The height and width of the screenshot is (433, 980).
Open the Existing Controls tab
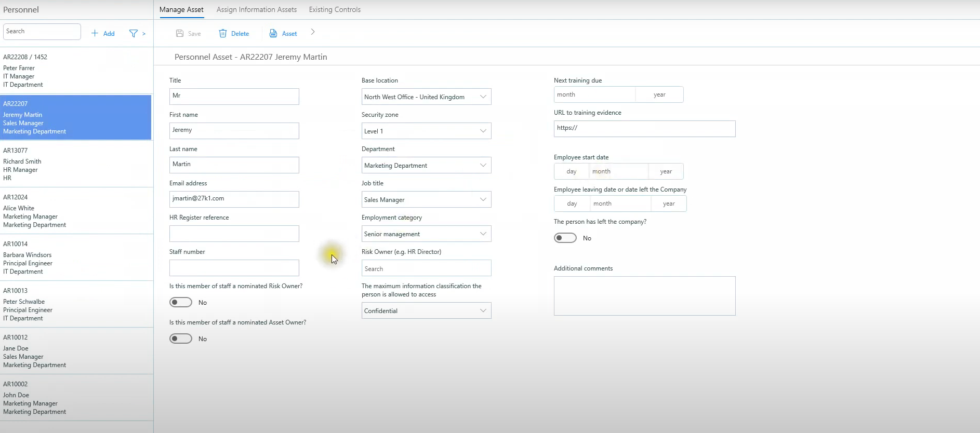tap(335, 9)
